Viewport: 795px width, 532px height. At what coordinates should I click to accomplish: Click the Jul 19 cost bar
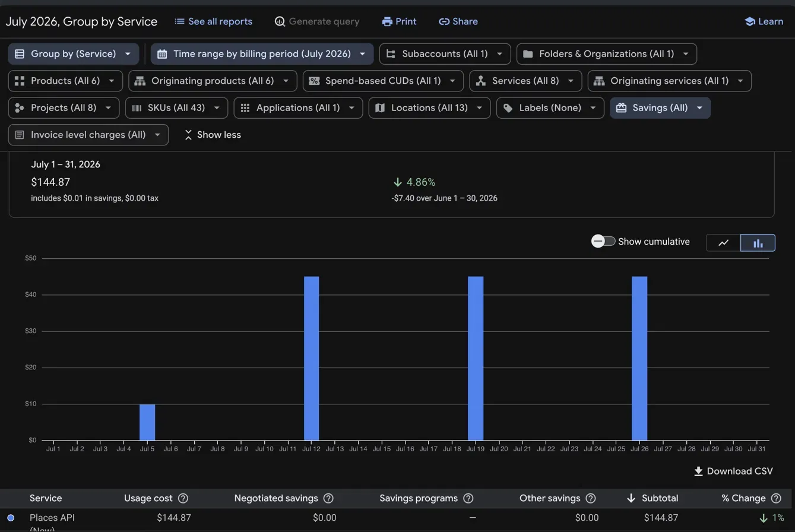tap(476, 358)
